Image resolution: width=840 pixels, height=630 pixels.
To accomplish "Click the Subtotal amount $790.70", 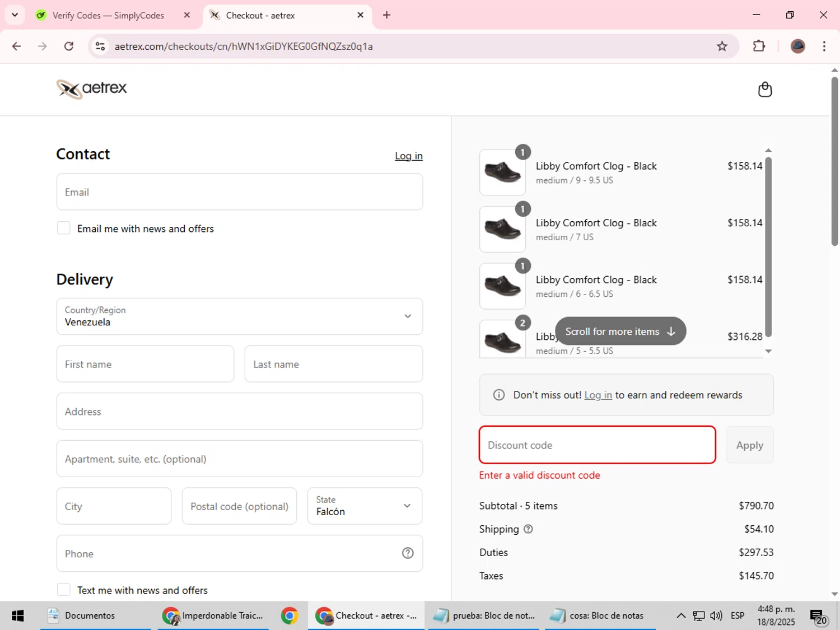I will [x=756, y=506].
